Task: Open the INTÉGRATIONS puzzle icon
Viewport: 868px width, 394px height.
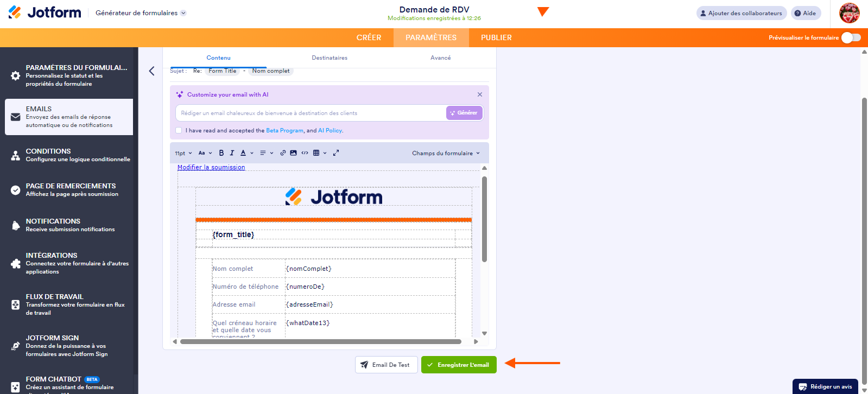Action: (x=16, y=263)
